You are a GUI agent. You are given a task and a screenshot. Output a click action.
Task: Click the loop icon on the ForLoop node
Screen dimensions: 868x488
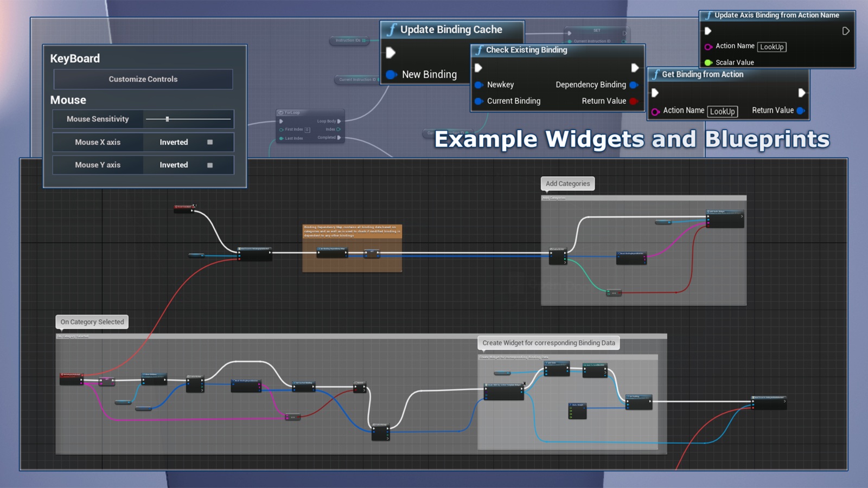pos(281,113)
